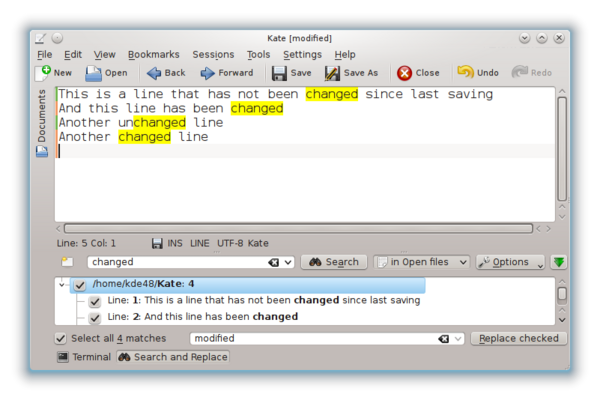Click the results list scrollbar handle
Screen dimensions: 600x400
point(562,294)
